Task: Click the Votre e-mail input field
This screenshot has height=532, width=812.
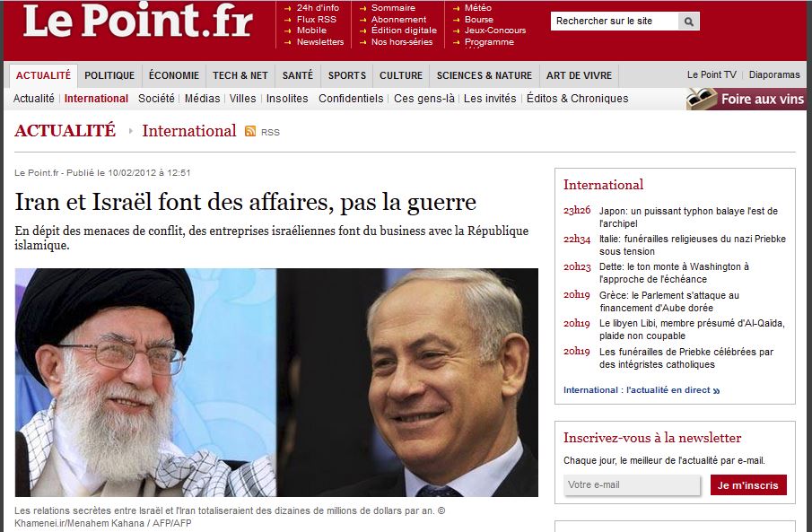Action: pyautogui.click(x=632, y=484)
